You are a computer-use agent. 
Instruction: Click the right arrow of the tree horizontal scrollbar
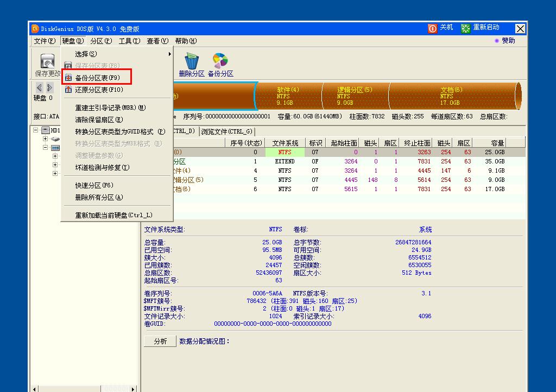click(133, 389)
